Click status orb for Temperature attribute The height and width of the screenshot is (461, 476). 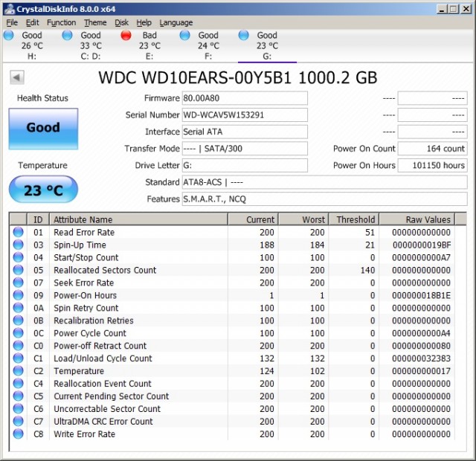tap(18, 370)
